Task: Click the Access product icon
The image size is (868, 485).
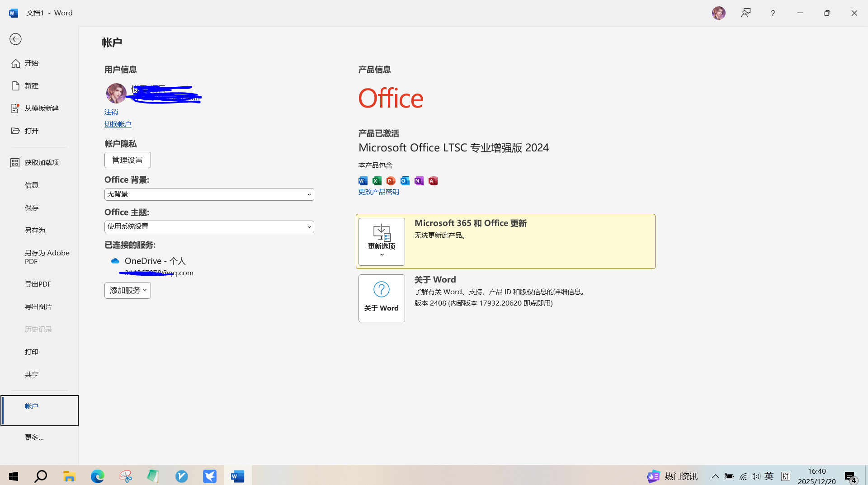Action: (x=433, y=181)
